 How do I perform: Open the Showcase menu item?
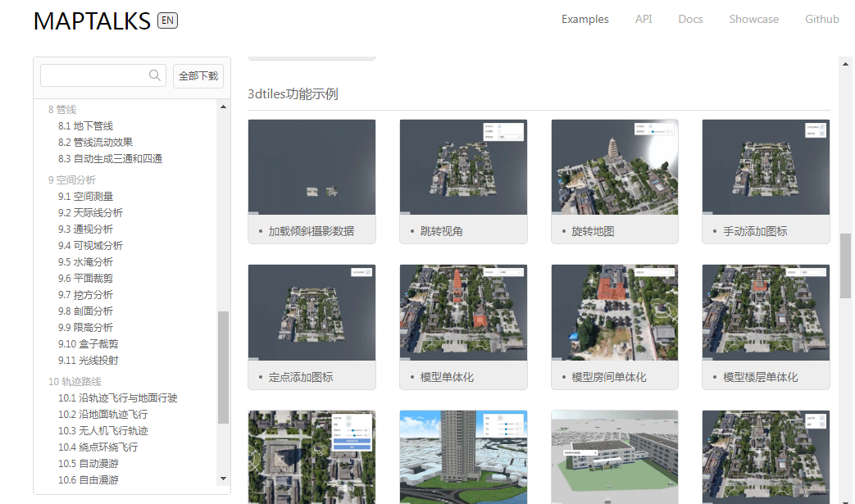click(753, 19)
